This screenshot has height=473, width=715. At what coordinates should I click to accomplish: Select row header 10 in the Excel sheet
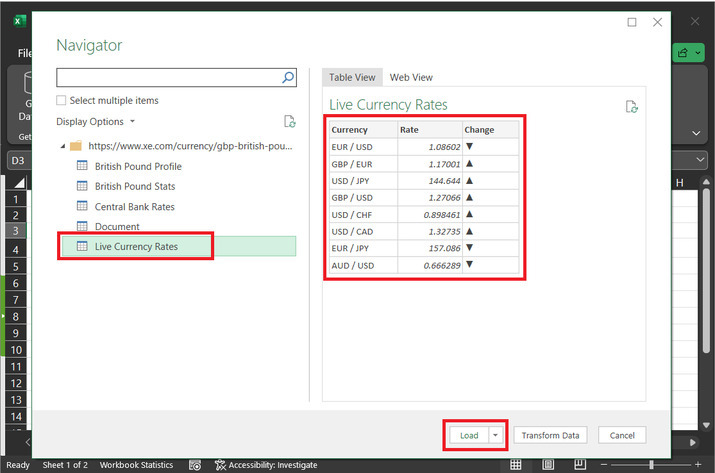pos(16,349)
